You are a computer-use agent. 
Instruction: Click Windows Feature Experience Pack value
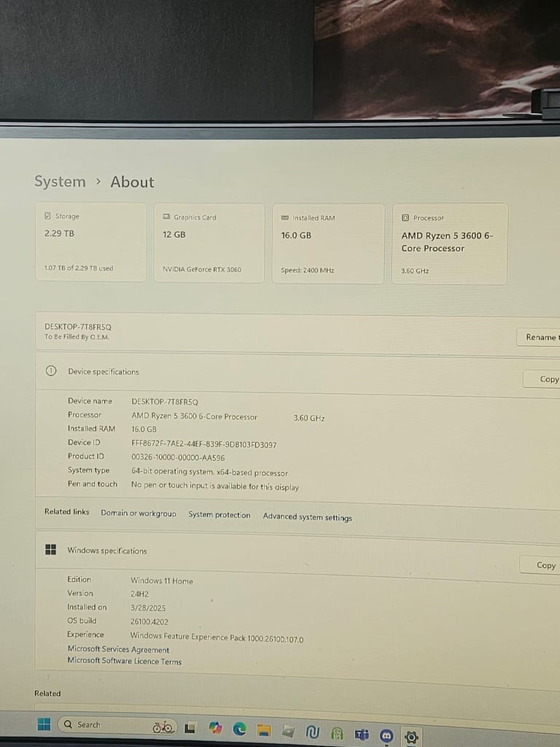coord(217,637)
